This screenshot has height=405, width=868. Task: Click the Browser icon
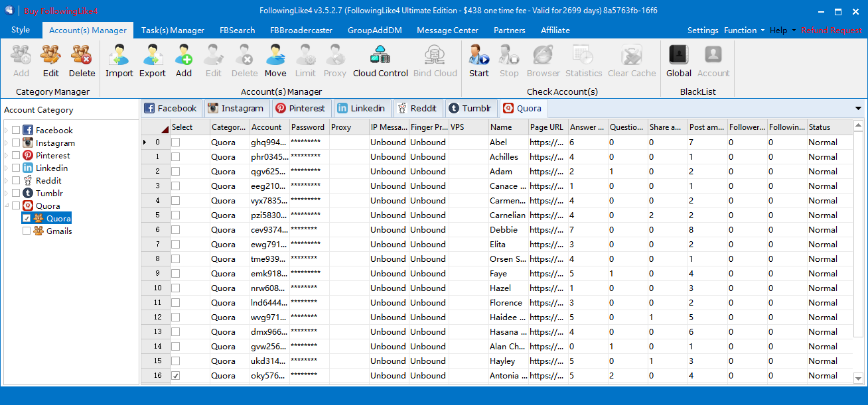point(543,61)
